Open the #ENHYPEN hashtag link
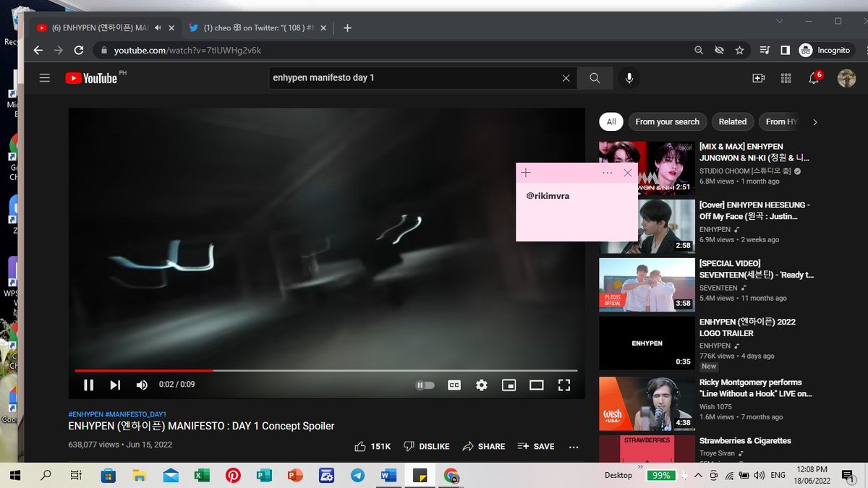Viewport: 868px width, 488px height. 85,414
